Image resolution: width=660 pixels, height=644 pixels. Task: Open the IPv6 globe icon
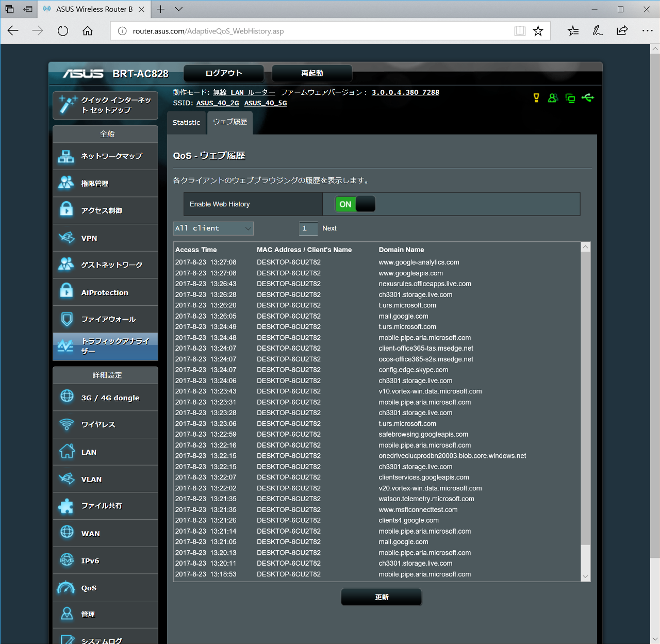(x=67, y=560)
